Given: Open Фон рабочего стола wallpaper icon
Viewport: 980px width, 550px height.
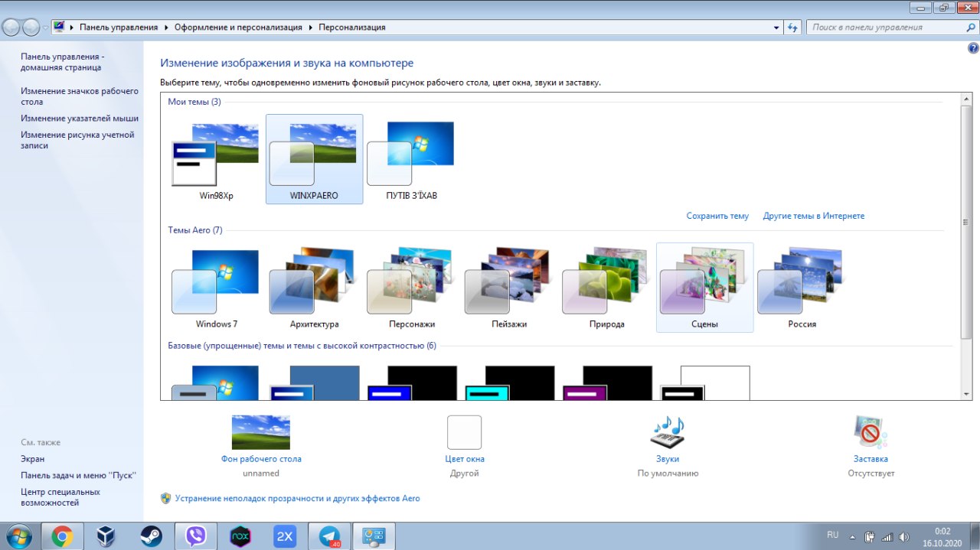Looking at the screenshot, I should [261, 432].
